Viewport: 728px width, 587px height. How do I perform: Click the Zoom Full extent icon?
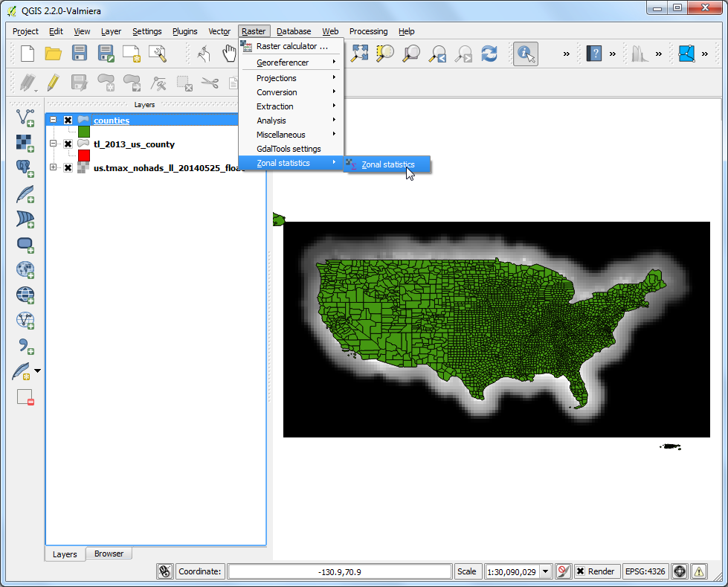coord(359,54)
